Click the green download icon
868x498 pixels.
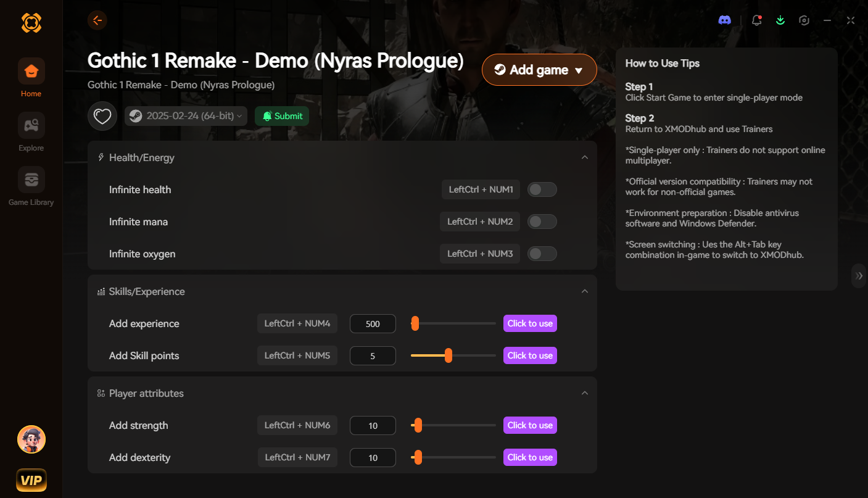click(x=780, y=20)
